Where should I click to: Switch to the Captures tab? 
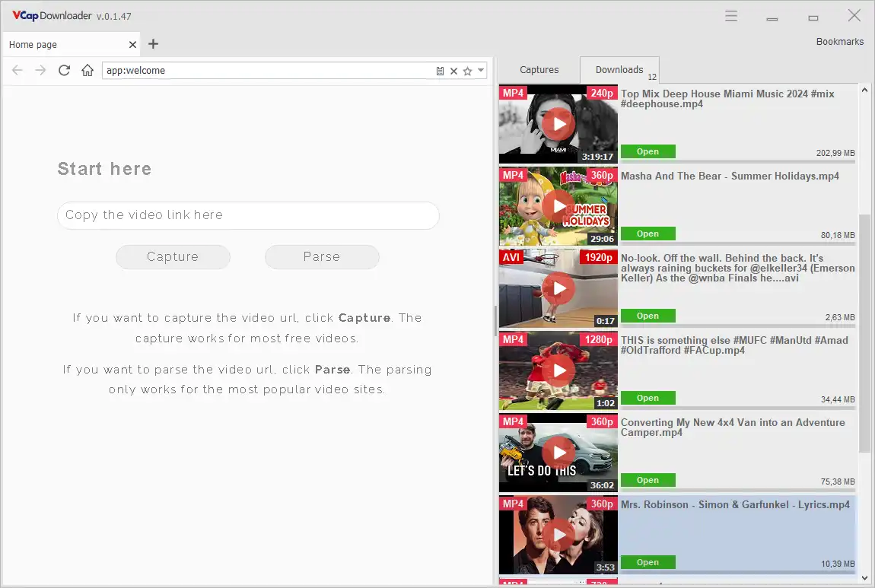point(539,70)
